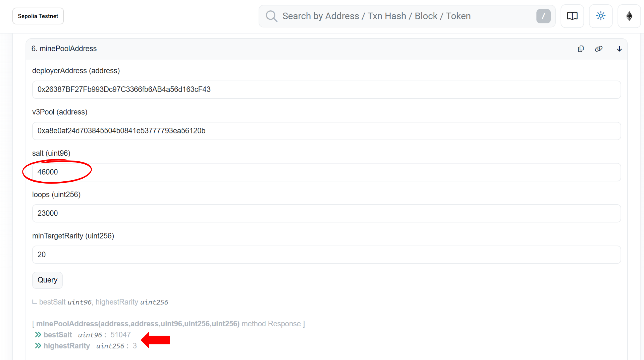The width and height of the screenshot is (644, 360).
Task: Copy minePoolAddress method name icon
Action: click(581, 49)
